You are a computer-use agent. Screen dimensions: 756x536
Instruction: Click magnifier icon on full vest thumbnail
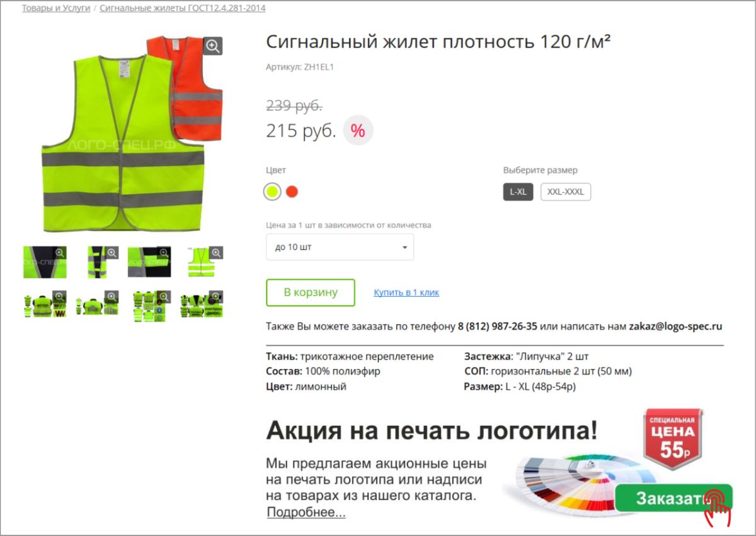click(217, 253)
